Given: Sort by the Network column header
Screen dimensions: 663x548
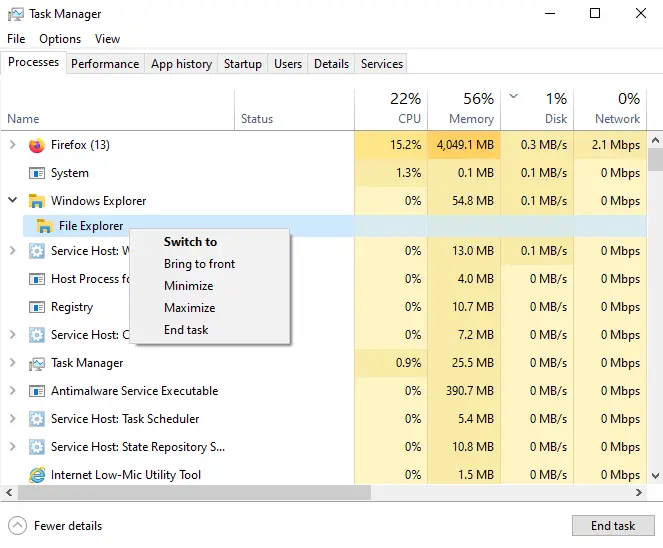Looking at the screenshot, I should [x=610, y=109].
